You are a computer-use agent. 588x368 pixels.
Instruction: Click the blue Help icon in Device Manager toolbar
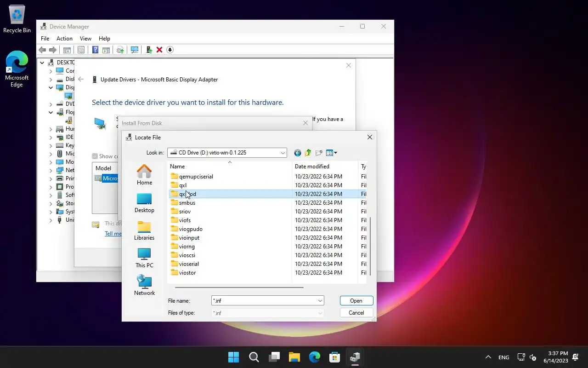[x=95, y=50]
